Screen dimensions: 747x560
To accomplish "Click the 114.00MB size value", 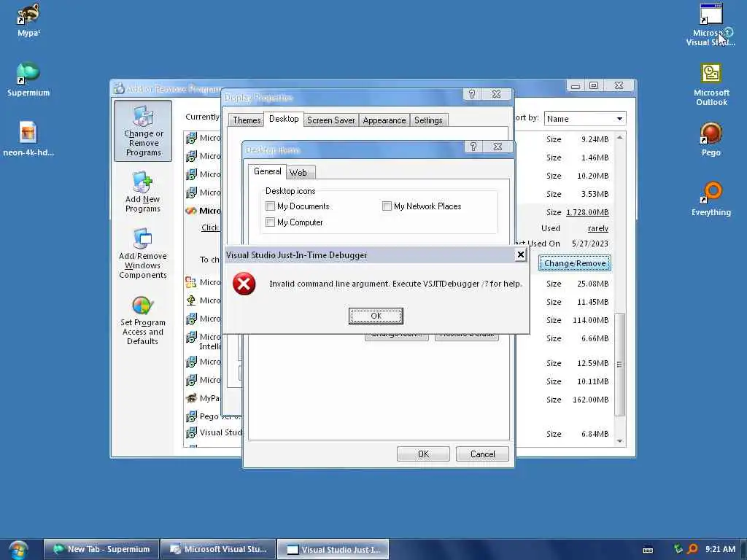I will (591, 320).
